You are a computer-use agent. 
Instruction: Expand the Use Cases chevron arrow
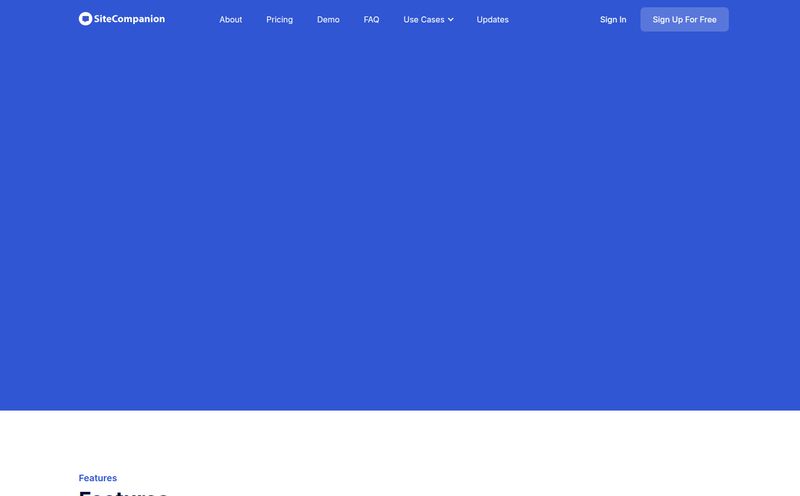pyautogui.click(x=451, y=20)
